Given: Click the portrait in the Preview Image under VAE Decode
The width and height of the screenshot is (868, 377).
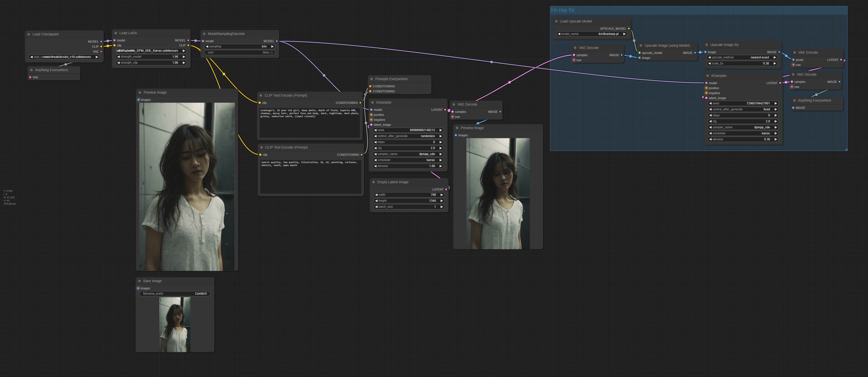Looking at the screenshot, I should coord(498,194).
